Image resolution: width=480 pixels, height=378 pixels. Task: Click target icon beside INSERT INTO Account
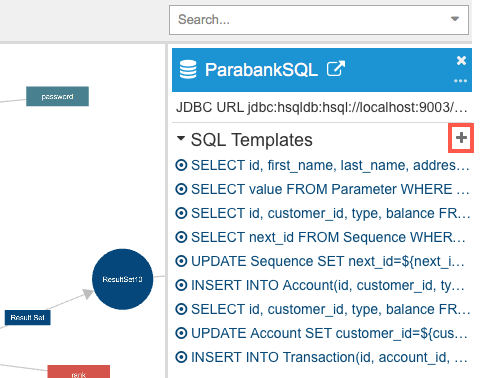(x=181, y=285)
